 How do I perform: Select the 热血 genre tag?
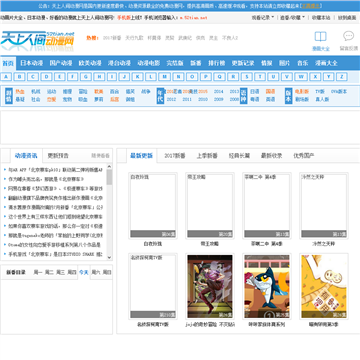tap(20, 91)
